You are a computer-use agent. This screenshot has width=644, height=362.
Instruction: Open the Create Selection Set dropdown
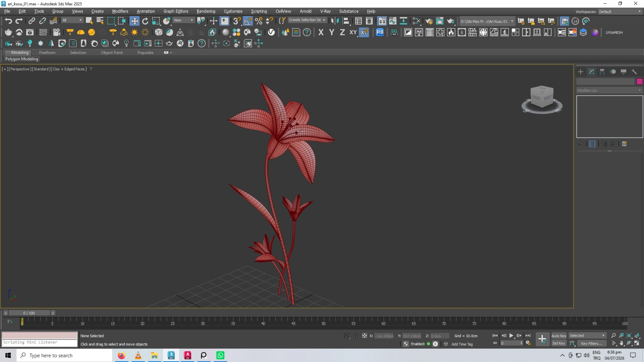(307, 20)
